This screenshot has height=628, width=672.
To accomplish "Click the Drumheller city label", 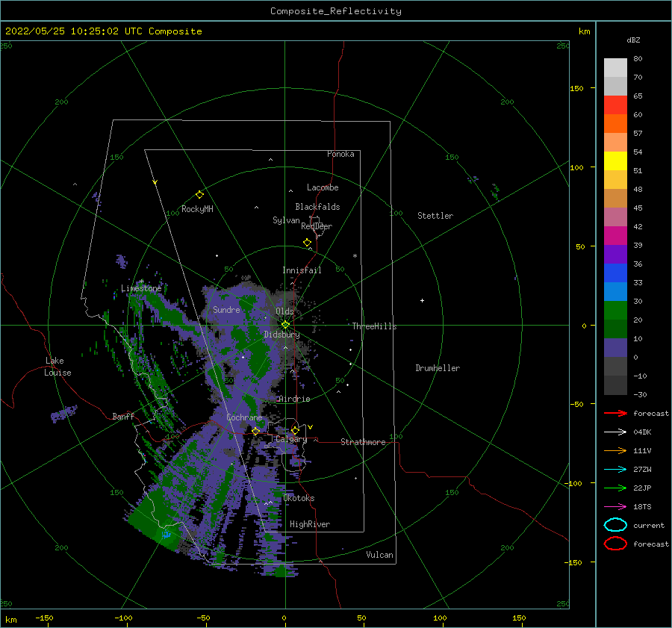I will coord(438,368).
